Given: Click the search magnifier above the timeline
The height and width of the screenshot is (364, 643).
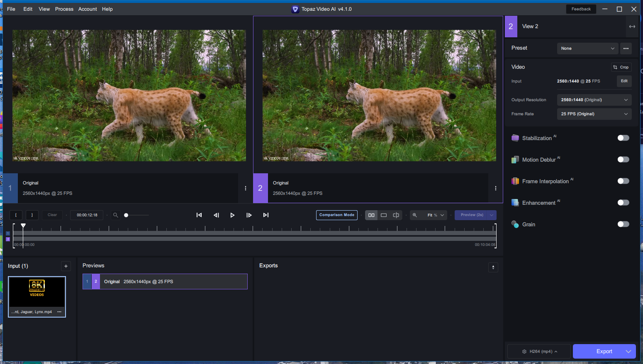Looking at the screenshot, I should [x=115, y=215].
